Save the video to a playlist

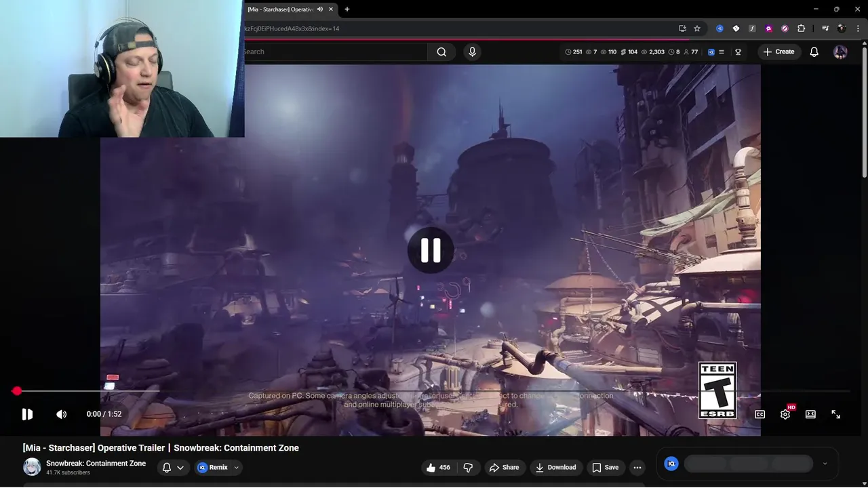click(605, 468)
